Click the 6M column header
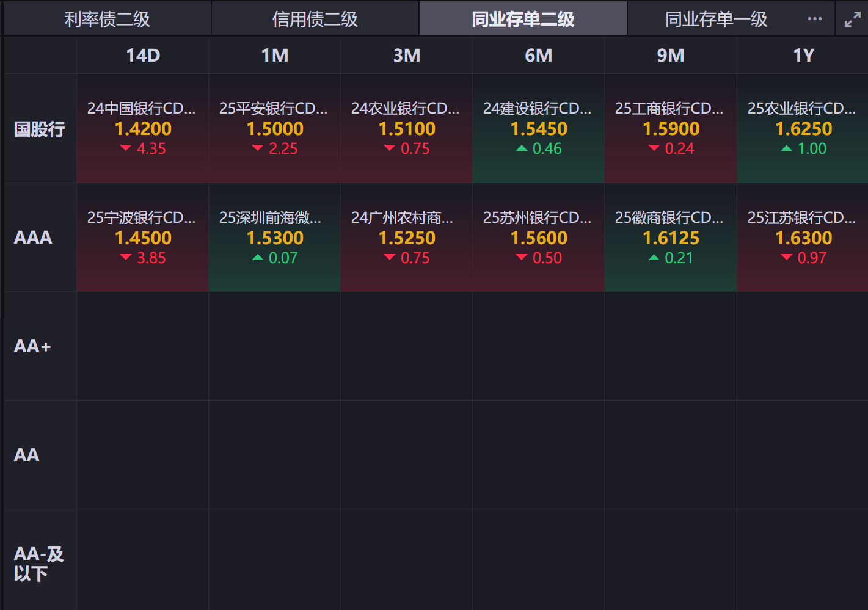 pyautogui.click(x=539, y=56)
